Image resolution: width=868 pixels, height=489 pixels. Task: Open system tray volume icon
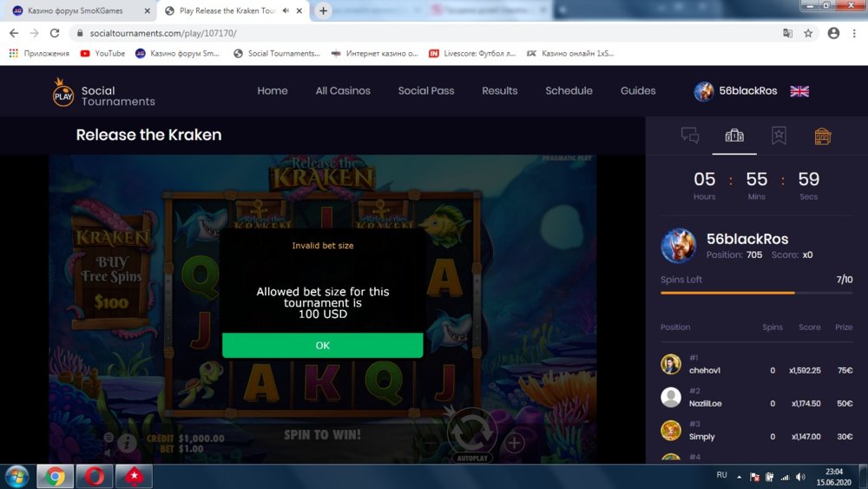(800, 477)
